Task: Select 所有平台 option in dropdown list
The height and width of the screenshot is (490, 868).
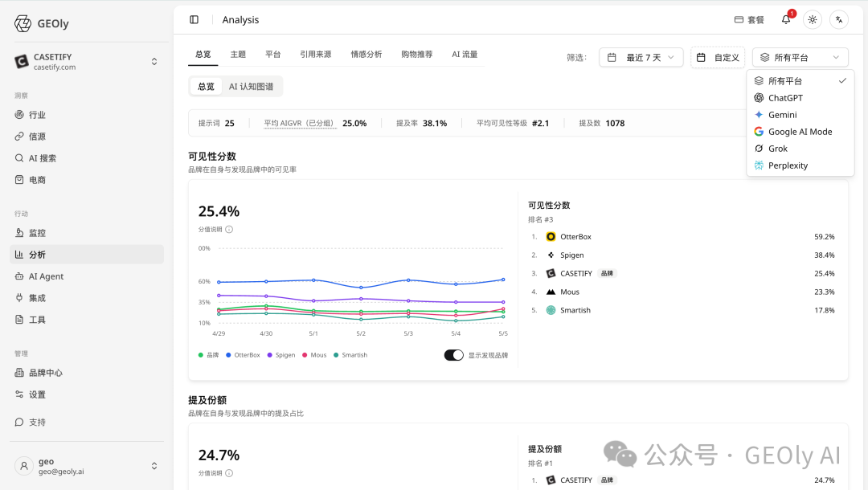Action: (800, 81)
